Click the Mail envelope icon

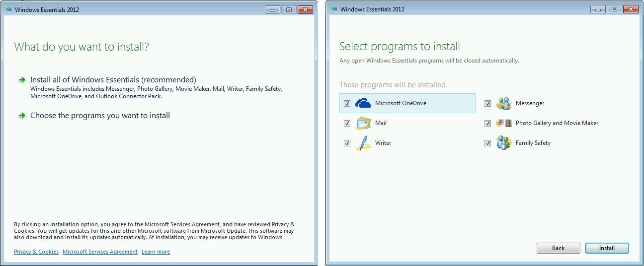(x=363, y=123)
